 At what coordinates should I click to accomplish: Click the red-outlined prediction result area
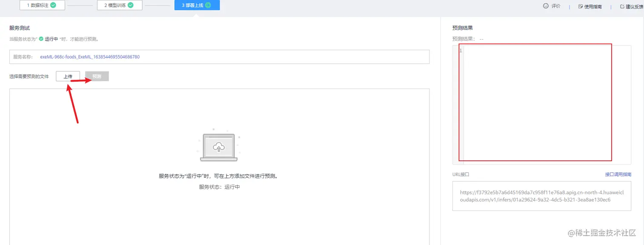(535, 102)
